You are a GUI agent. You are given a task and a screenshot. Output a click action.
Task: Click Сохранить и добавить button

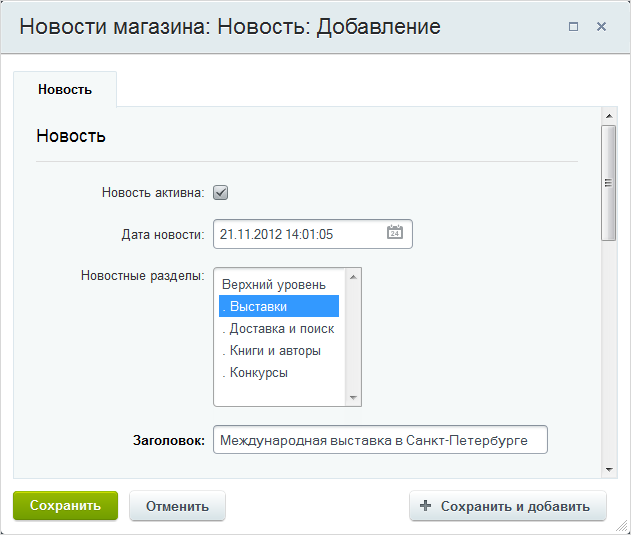(508, 506)
